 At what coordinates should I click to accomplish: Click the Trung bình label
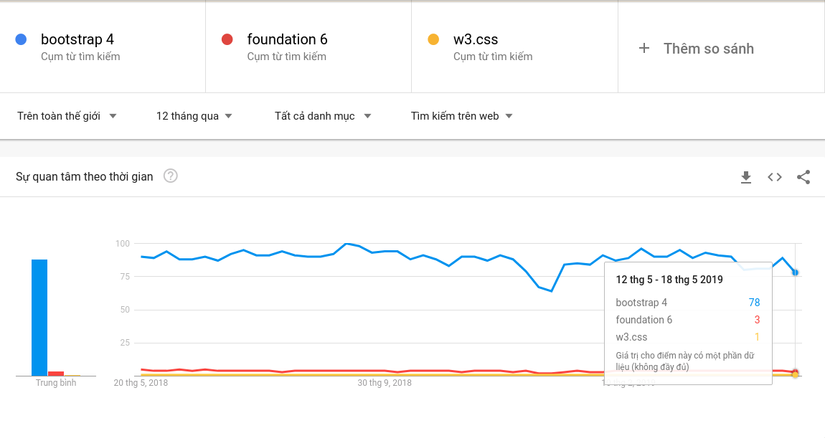(56, 383)
